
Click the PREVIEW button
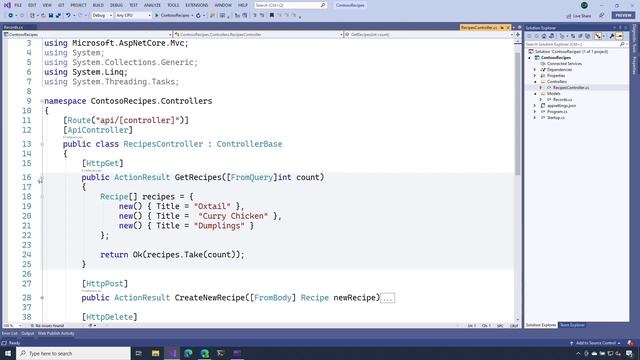pos(623,16)
